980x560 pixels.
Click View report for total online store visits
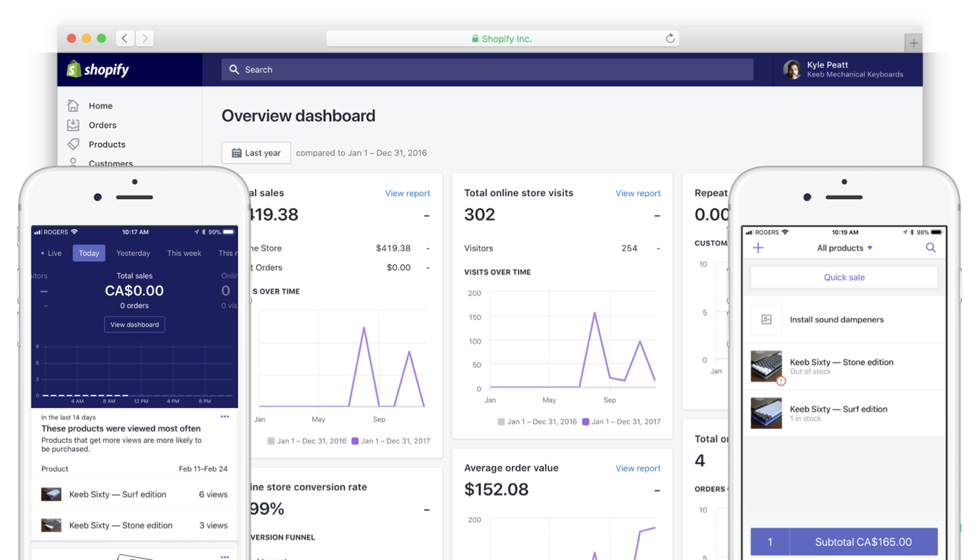[638, 193]
